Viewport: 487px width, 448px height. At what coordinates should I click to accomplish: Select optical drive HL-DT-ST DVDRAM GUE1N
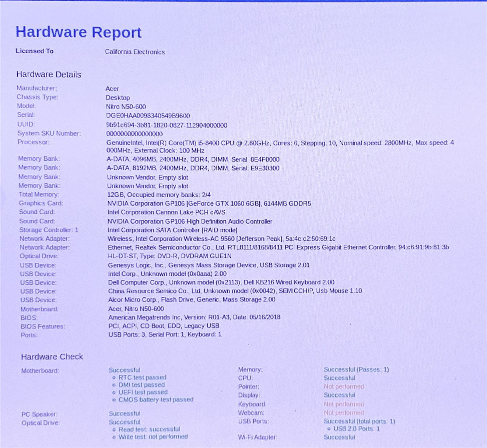click(170, 256)
